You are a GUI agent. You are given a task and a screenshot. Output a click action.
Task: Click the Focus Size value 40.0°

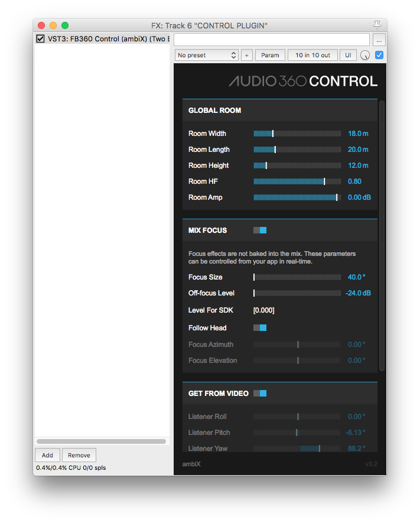pos(356,277)
